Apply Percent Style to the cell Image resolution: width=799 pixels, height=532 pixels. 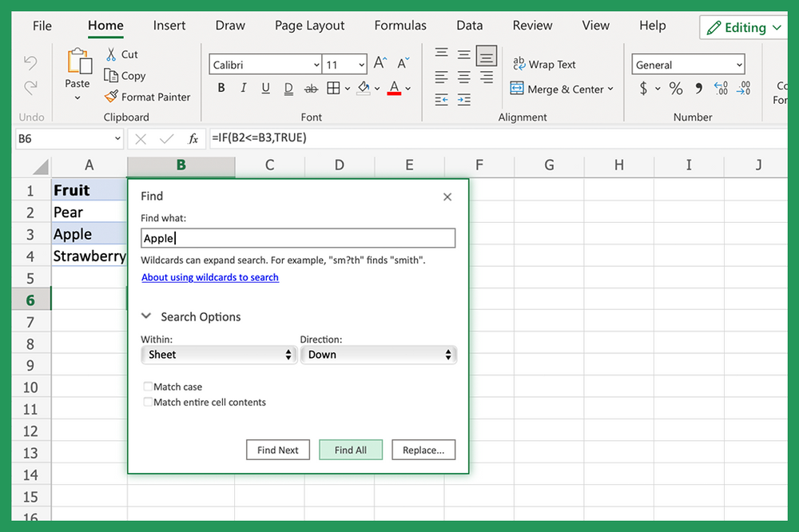pos(675,89)
